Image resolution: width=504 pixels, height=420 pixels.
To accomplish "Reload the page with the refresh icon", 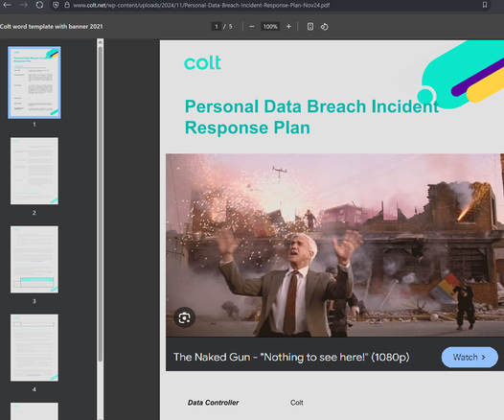I will click(39, 5).
